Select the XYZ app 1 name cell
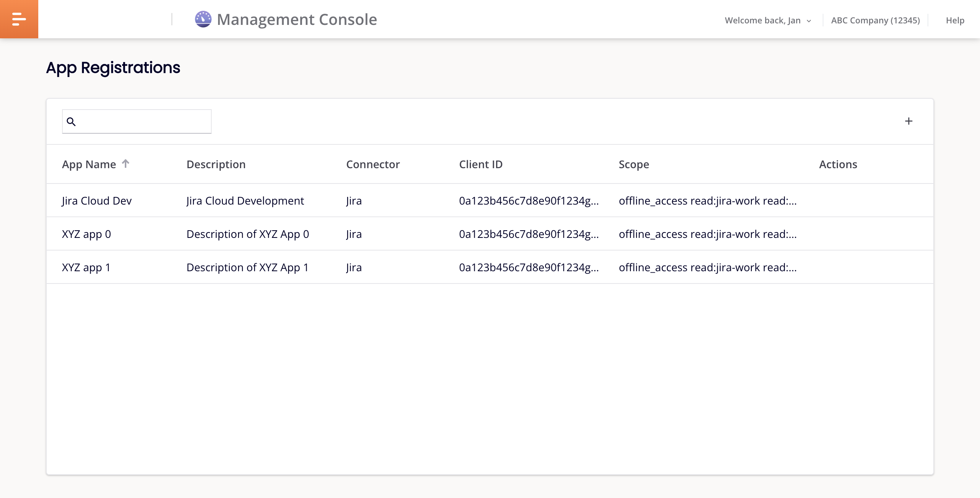Image resolution: width=980 pixels, height=498 pixels. (86, 267)
